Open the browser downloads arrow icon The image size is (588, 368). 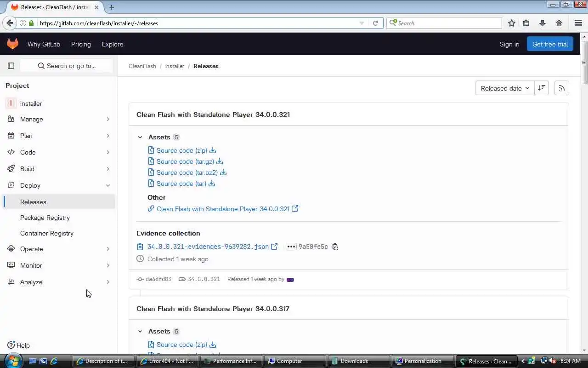pyautogui.click(x=543, y=23)
